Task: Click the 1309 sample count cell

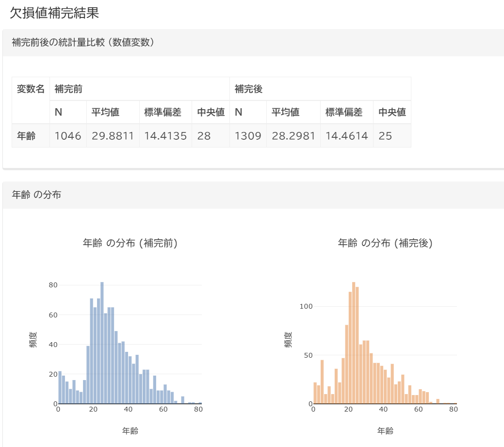Action: pyautogui.click(x=248, y=136)
